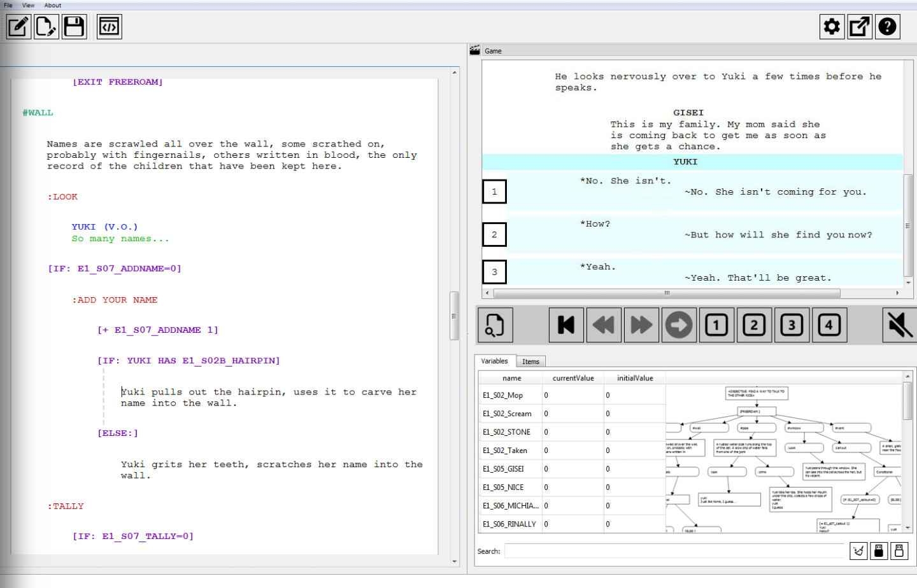
Task: Click the export/pop-out arrow icon
Action: pyautogui.click(x=860, y=27)
